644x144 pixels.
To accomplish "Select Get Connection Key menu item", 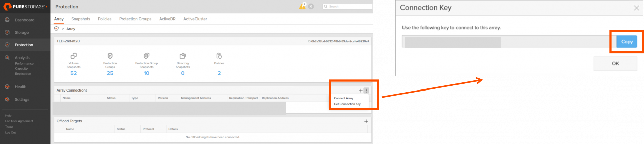I will point(347,104).
